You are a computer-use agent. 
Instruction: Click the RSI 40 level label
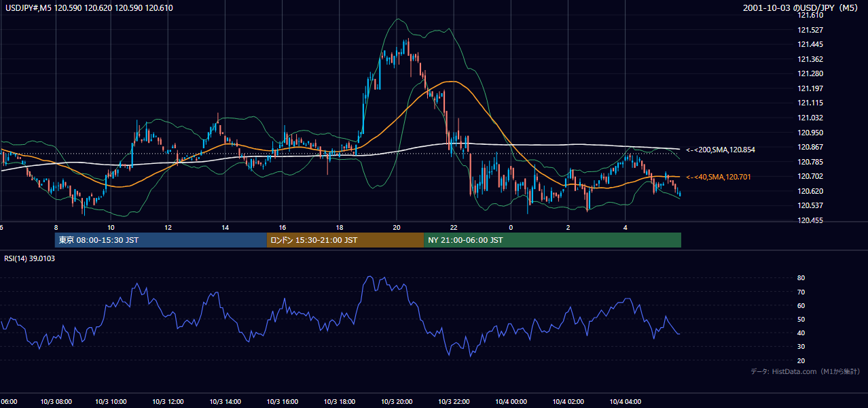click(801, 333)
